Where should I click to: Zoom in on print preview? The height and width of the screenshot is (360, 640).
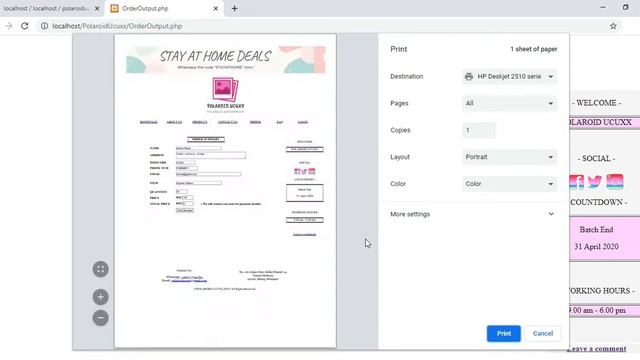tap(100, 297)
